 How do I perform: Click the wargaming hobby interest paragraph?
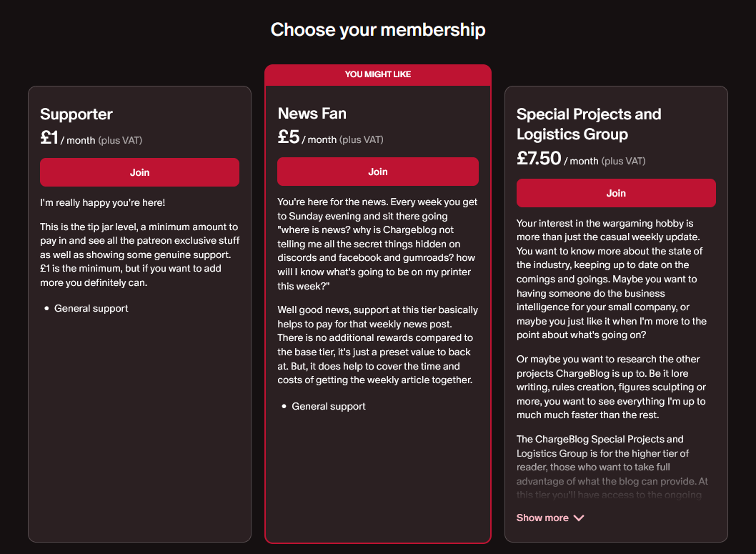tap(612, 280)
